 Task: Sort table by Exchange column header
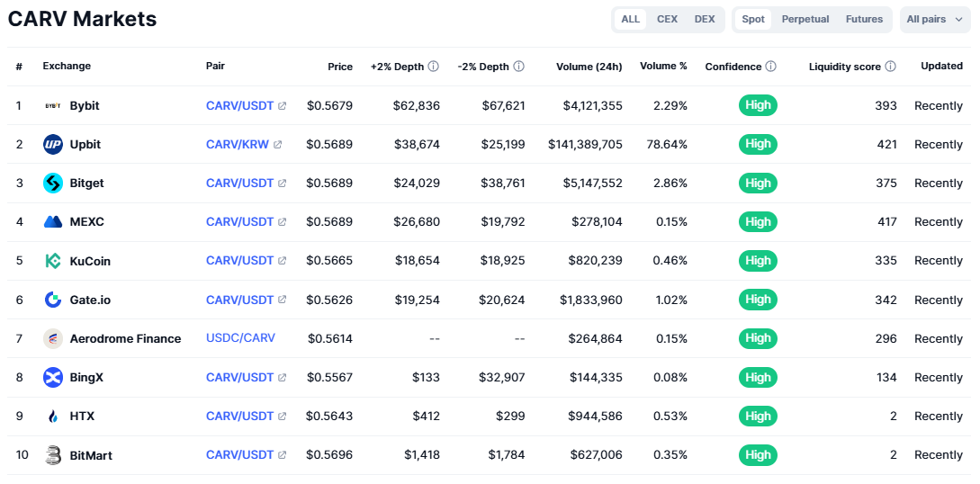click(x=67, y=66)
